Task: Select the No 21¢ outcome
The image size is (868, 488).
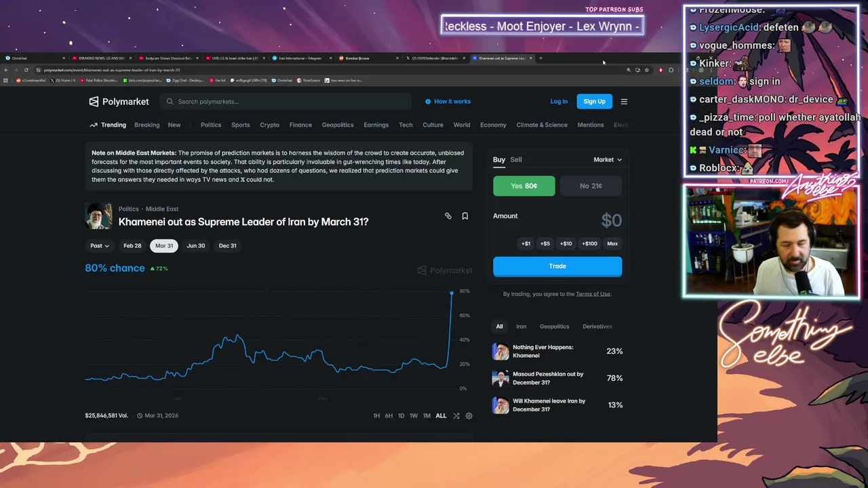Action: [x=591, y=186]
